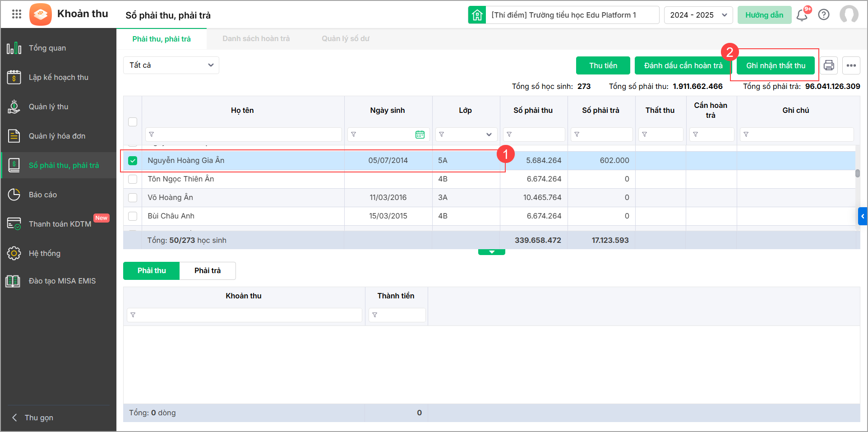Image resolution: width=868 pixels, height=432 pixels.
Task: Click the vertical scrollbar of student table
Action: [857, 173]
